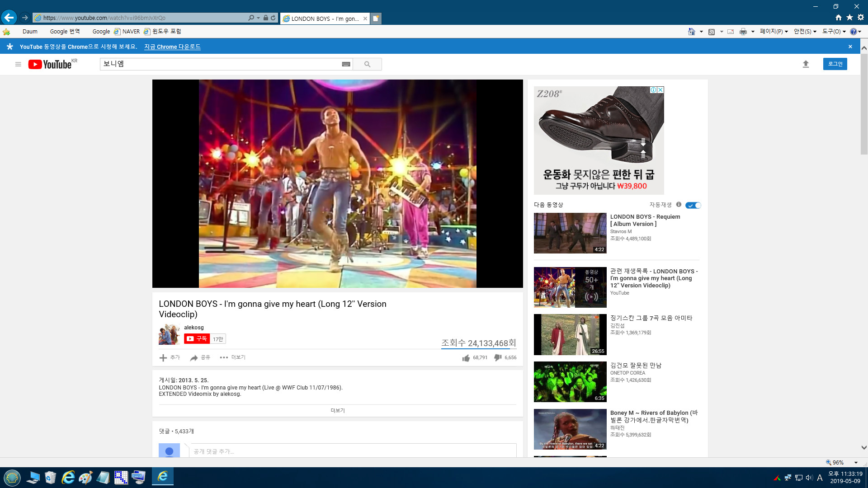The image size is (868, 488).
Task: Open the ad info icon on the shoe ad
Action: pyautogui.click(x=653, y=90)
